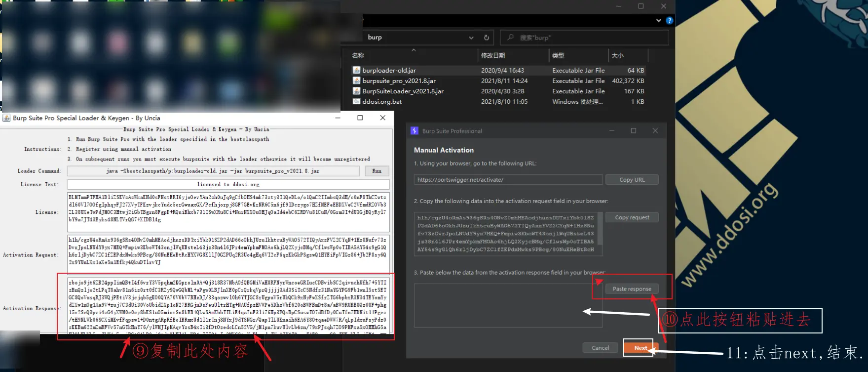
Task: Minimize the File Explorer window
Action: point(619,6)
